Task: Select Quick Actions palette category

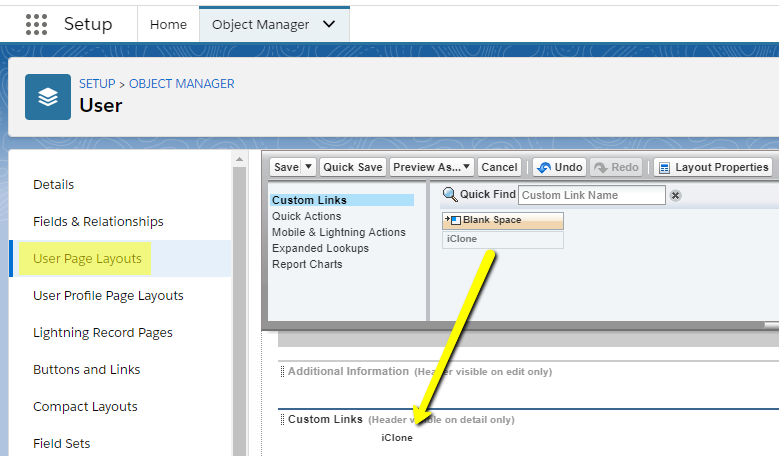Action: click(x=307, y=216)
